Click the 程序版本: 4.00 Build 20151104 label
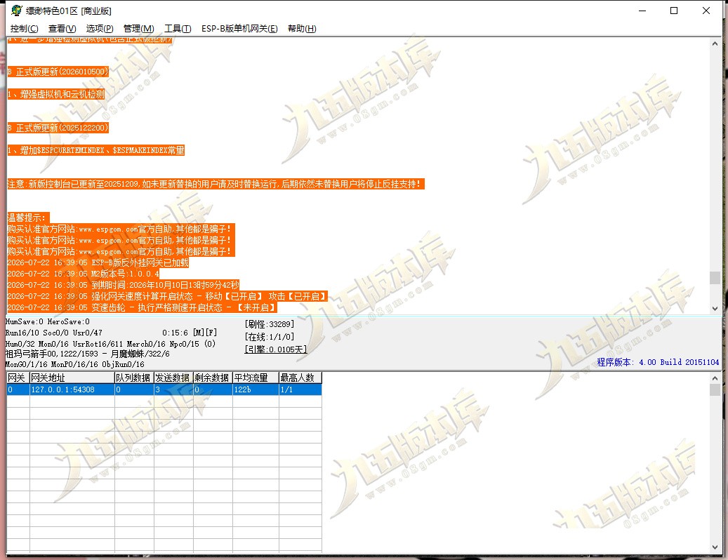The height and width of the screenshot is (560, 728). [658, 362]
